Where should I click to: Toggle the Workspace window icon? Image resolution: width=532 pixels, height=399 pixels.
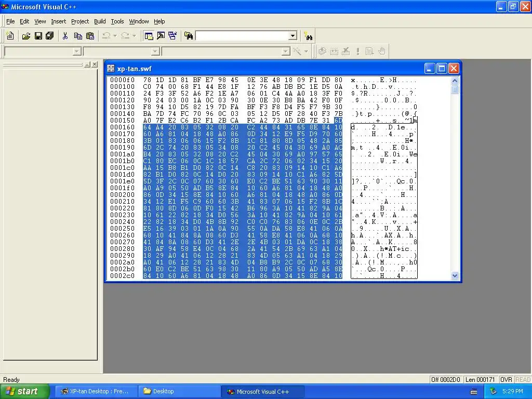[x=149, y=36]
